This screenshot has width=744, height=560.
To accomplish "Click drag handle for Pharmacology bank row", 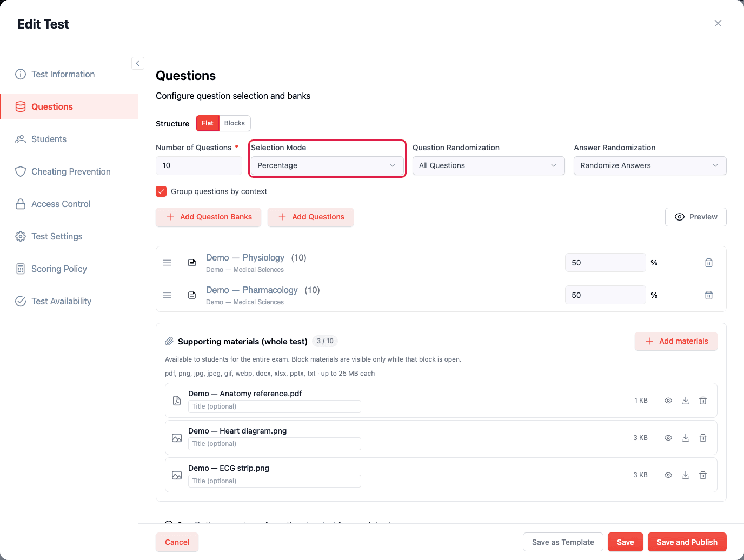I will 167,295.
